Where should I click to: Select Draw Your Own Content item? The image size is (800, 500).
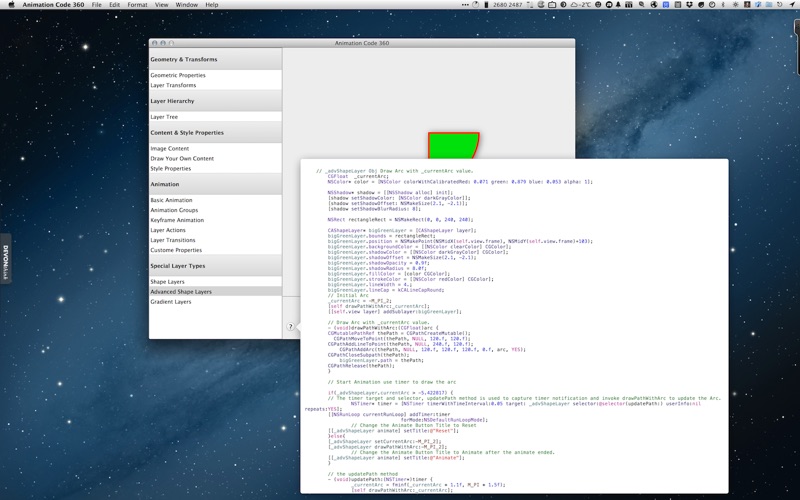(215, 158)
